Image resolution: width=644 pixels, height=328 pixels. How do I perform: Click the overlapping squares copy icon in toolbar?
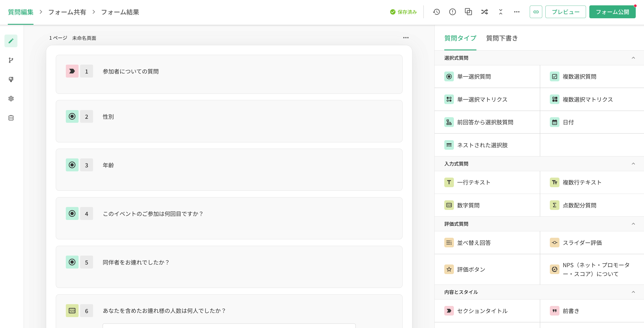click(468, 12)
